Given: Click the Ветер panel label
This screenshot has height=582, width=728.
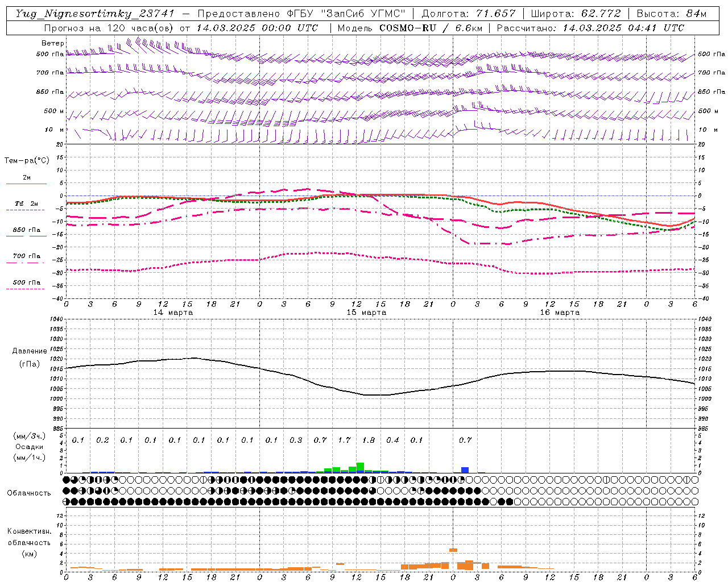Looking at the screenshot, I should (53, 43).
